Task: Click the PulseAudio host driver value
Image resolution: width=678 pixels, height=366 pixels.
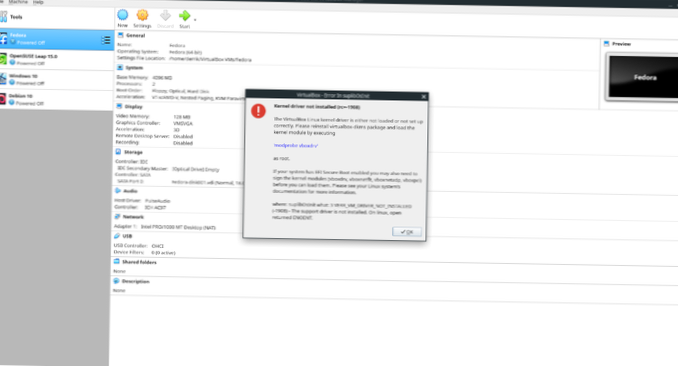Action: coord(157,201)
